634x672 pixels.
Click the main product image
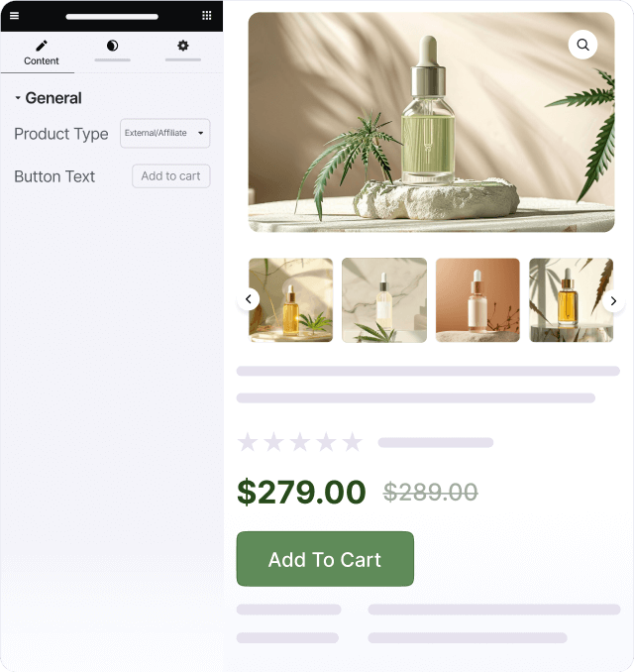(x=431, y=122)
